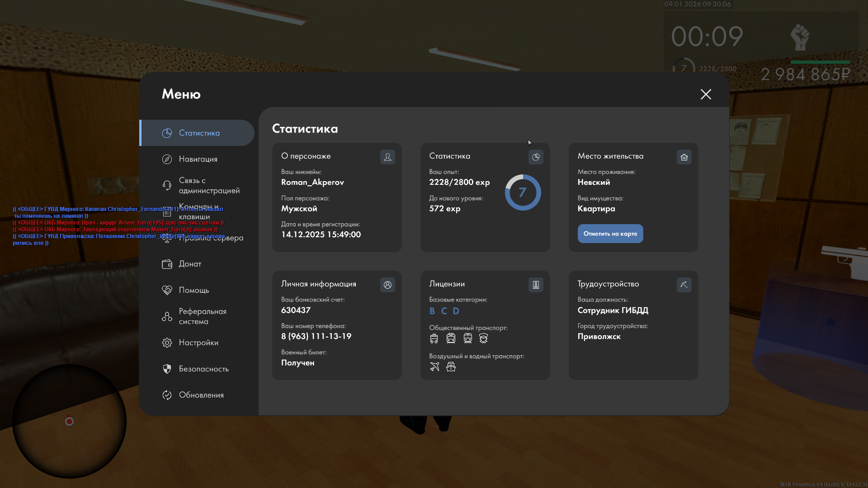
Task: Open the Навигация menu section
Action: (x=198, y=159)
